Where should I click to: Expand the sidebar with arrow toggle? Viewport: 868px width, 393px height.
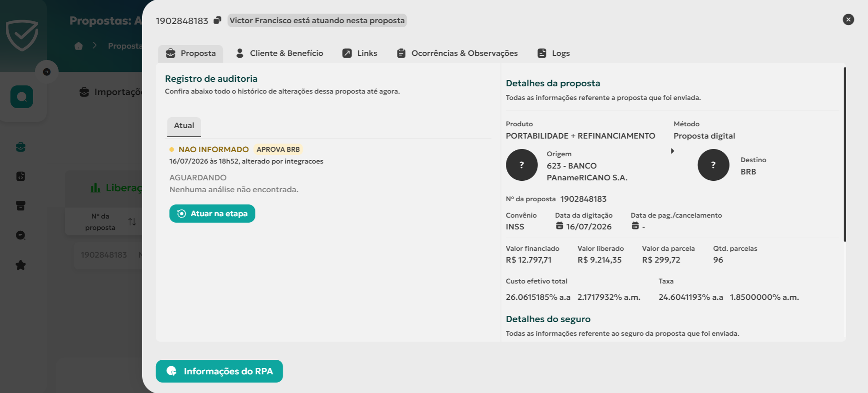[47, 72]
